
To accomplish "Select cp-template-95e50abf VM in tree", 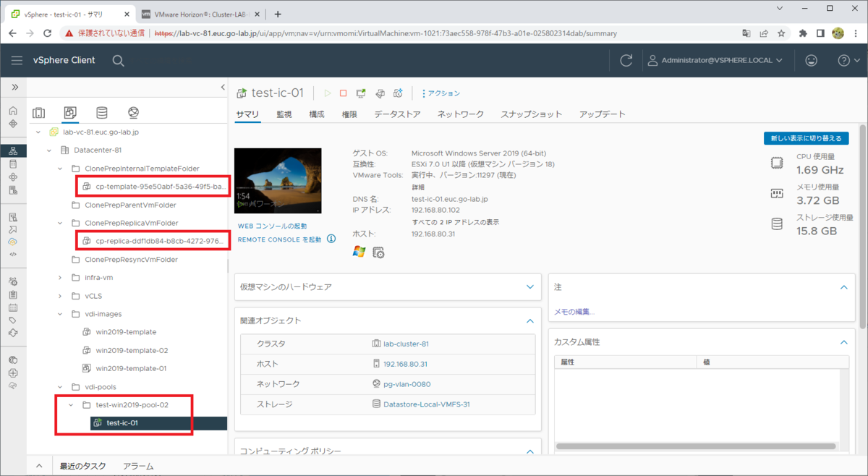I will (x=161, y=187).
